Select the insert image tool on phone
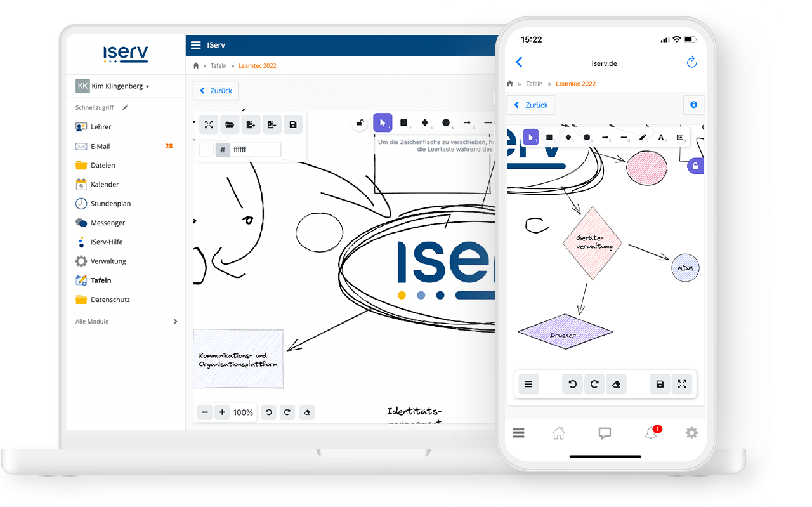The image size is (812, 507). click(680, 137)
